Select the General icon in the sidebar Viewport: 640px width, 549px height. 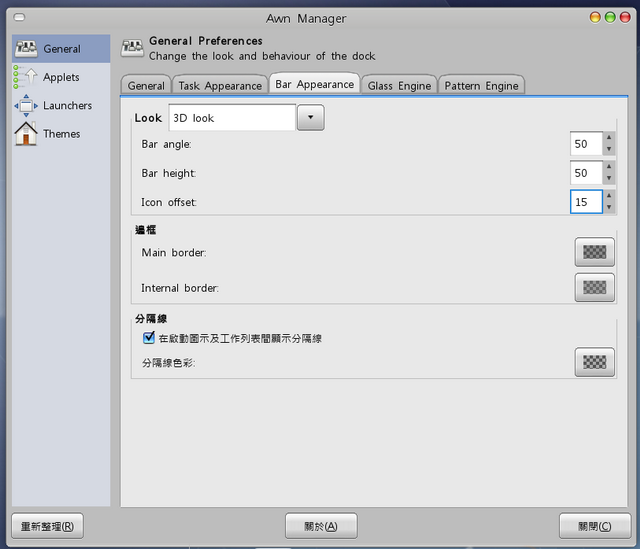26,49
